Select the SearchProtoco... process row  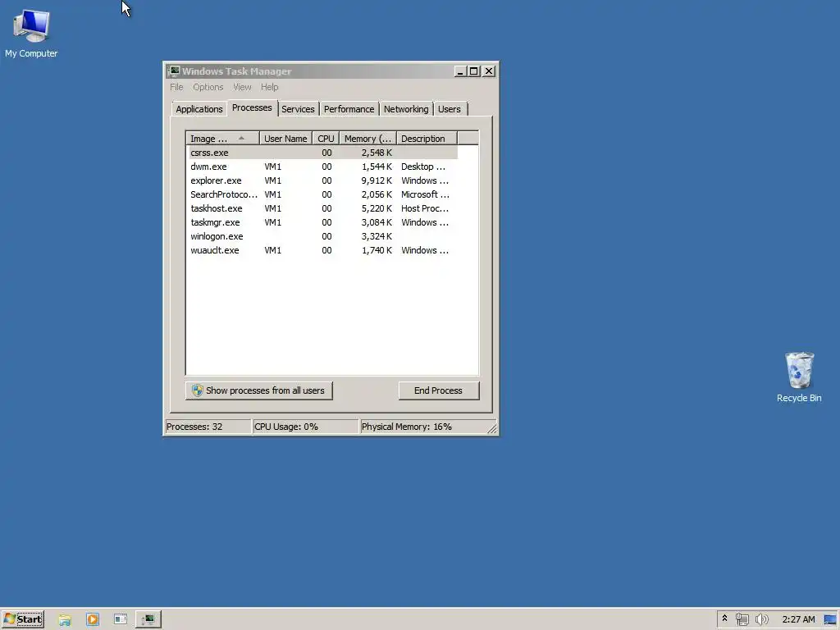click(x=323, y=194)
